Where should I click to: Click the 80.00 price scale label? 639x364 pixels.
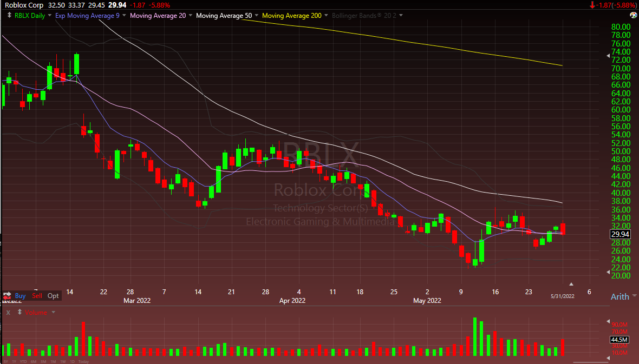click(621, 27)
